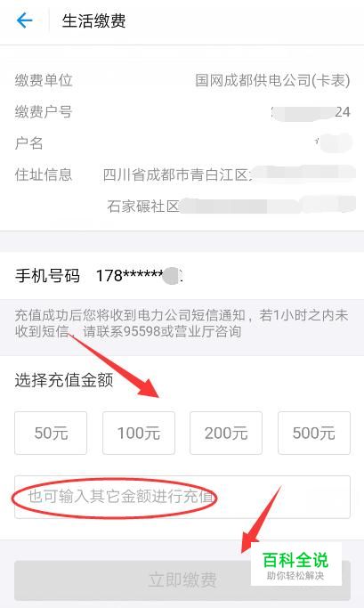Select the 500元 recharge option
Image resolution: width=364 pixels, height=608 pixels.
pos(314,433)
